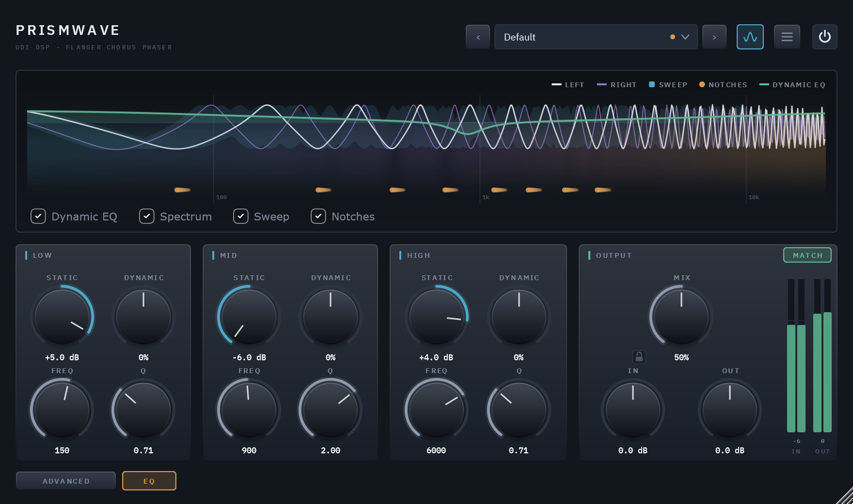Click the input gain IN knob

(x=633, y=410)
